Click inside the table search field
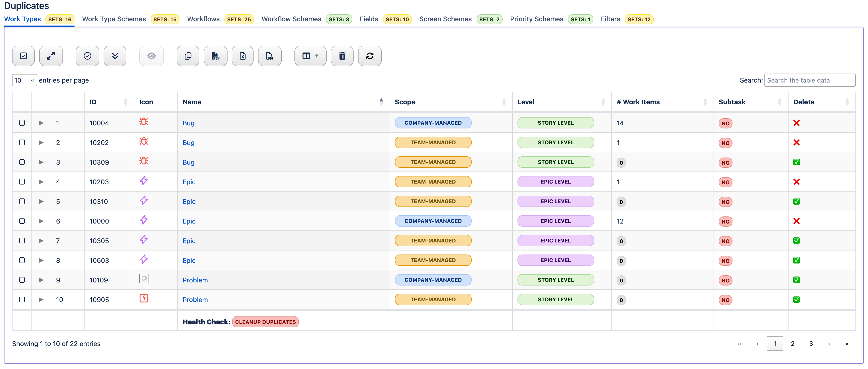This screenshot has width=868, height=369. coord(810,80)
